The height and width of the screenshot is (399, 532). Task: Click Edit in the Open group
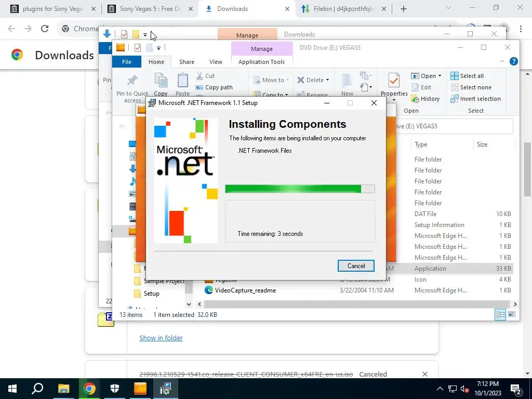pyautogui.click(x=422, y=87)
